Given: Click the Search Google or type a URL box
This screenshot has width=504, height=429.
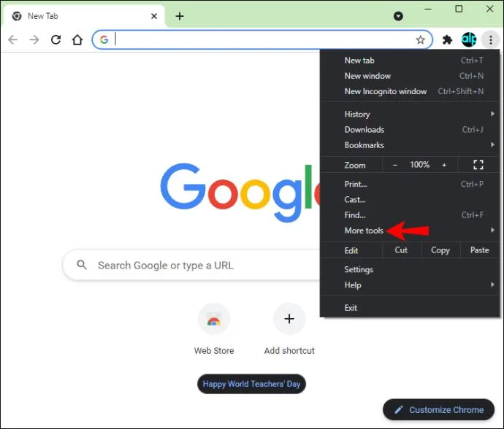Looking at the screenshot, I should 192,266.
